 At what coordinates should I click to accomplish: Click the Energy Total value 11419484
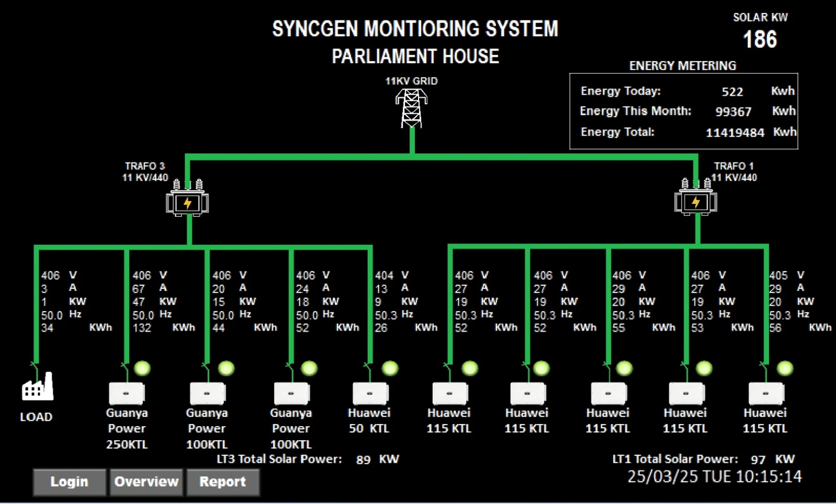pos(735,133)
